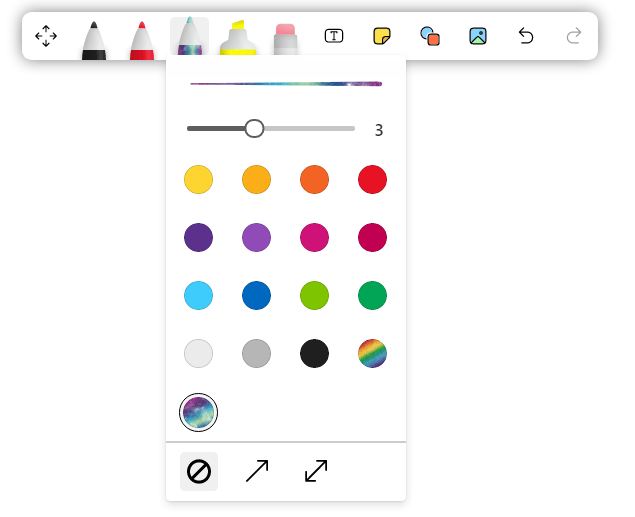Click the redo arrow
The width and height of the screenshot is (635, 517).
tap(574, 36)
